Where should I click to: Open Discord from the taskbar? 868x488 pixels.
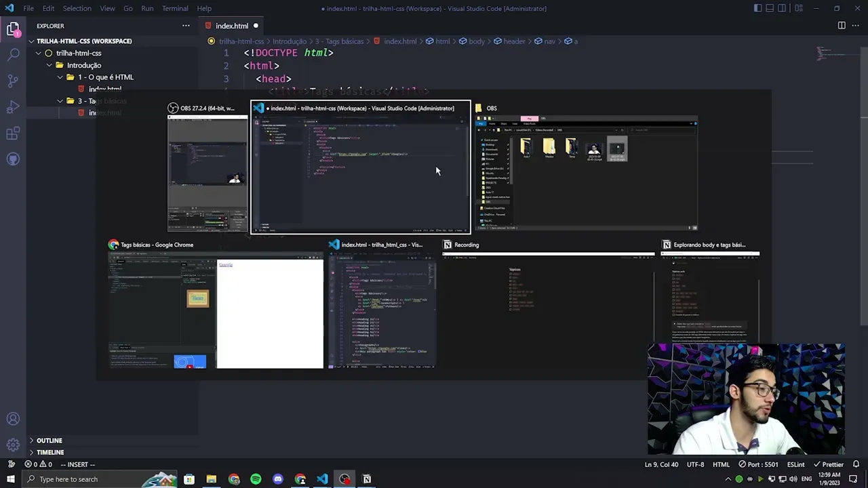point(278,479)
